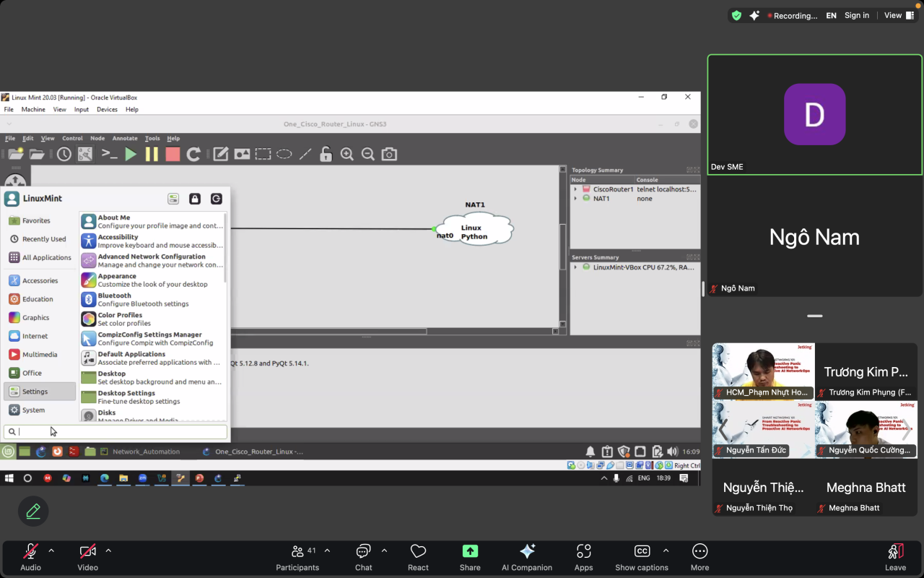The height and width of the screenshot is (578, 924).
Task: Open the Zoom View dropdown
Action: 899,15
